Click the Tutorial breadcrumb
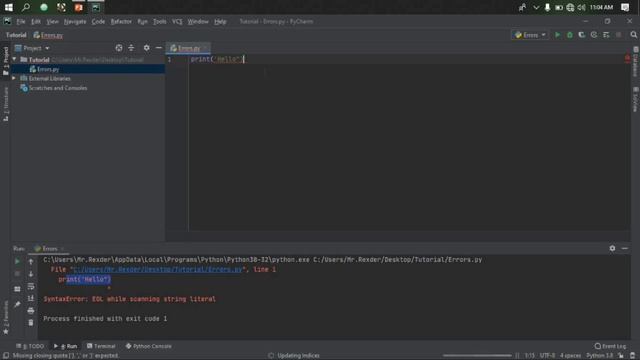The height and width of the screenshot is (360, 640). [x=16, y=35]
